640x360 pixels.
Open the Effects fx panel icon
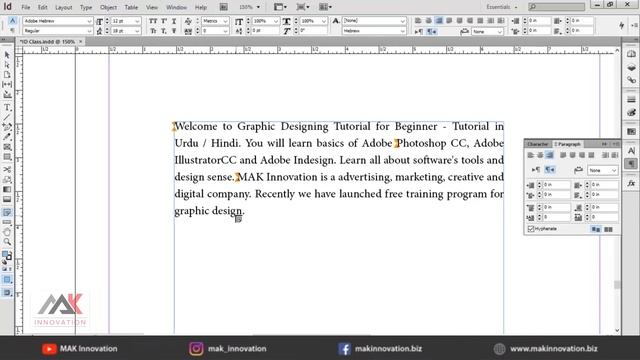[x=631, y=183]
